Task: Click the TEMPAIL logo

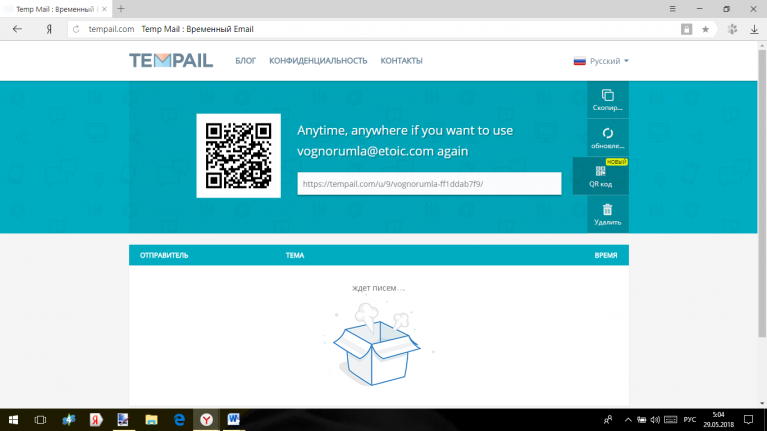Action: coord(171,61)
